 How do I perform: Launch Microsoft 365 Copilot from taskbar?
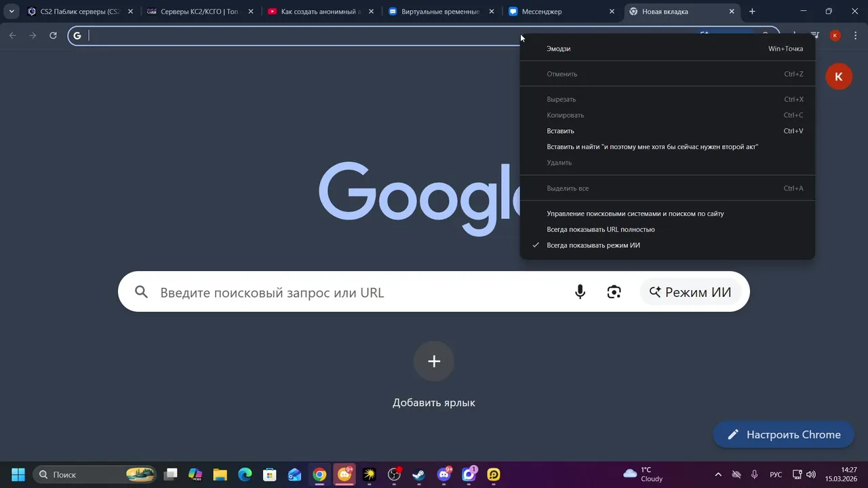(195, 474)
